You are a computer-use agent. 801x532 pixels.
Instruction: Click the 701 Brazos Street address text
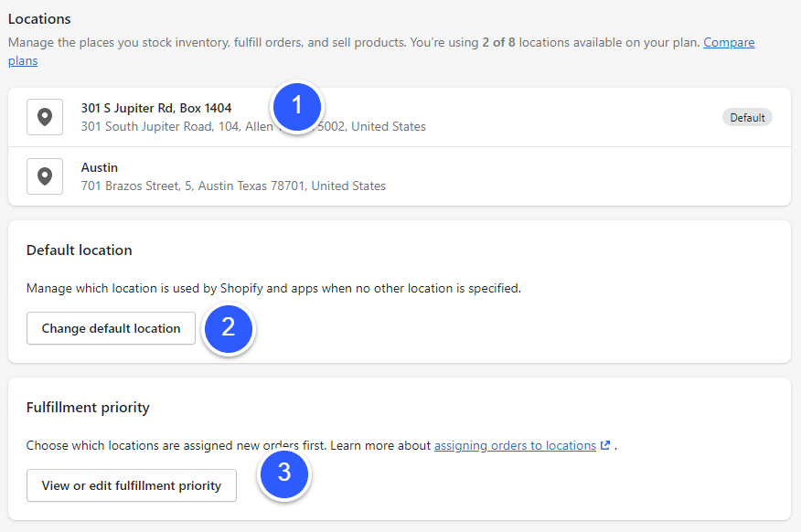232,185
